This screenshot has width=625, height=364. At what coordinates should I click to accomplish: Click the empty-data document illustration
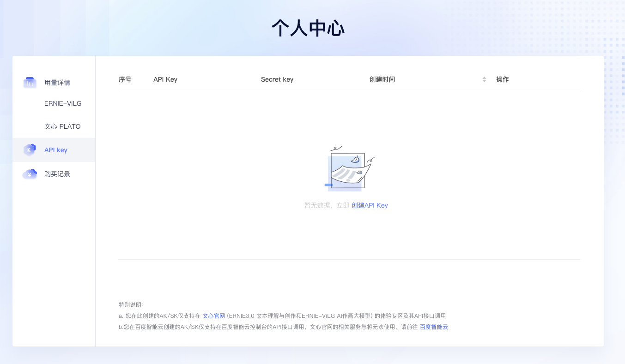click(350, 168)
